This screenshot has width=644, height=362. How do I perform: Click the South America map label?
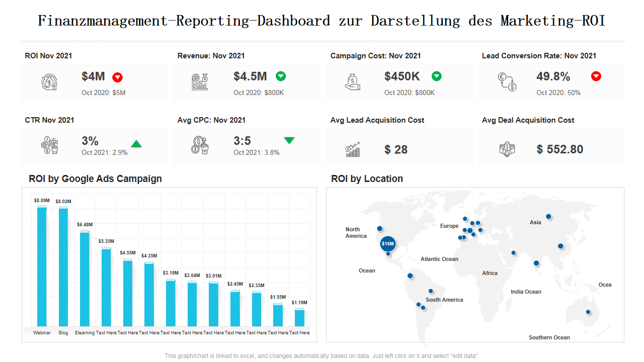point(444,300)
